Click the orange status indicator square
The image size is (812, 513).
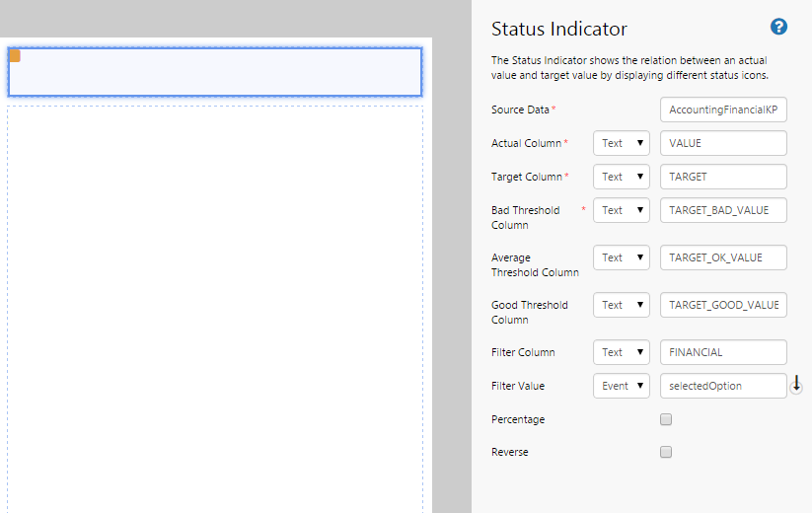(14, 55)
